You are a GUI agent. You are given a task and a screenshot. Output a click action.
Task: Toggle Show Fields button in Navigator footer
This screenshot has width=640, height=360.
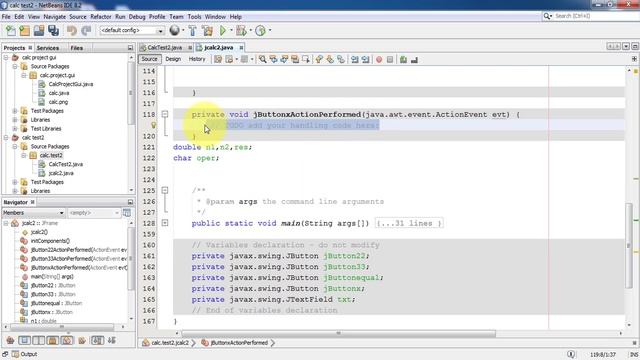pyautogui.click(x=24, y=340)
